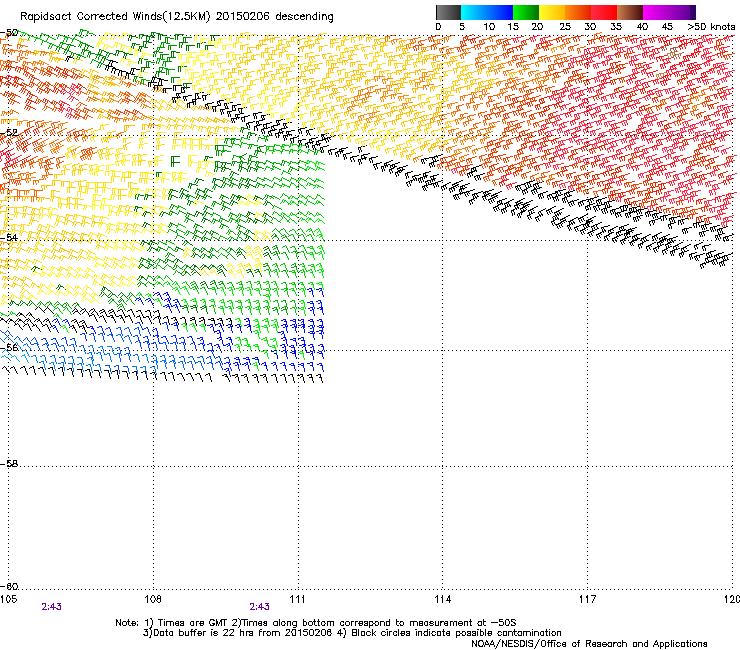Click the brown 35-40 knots color band
740x650 pixels.
[630, 12]
